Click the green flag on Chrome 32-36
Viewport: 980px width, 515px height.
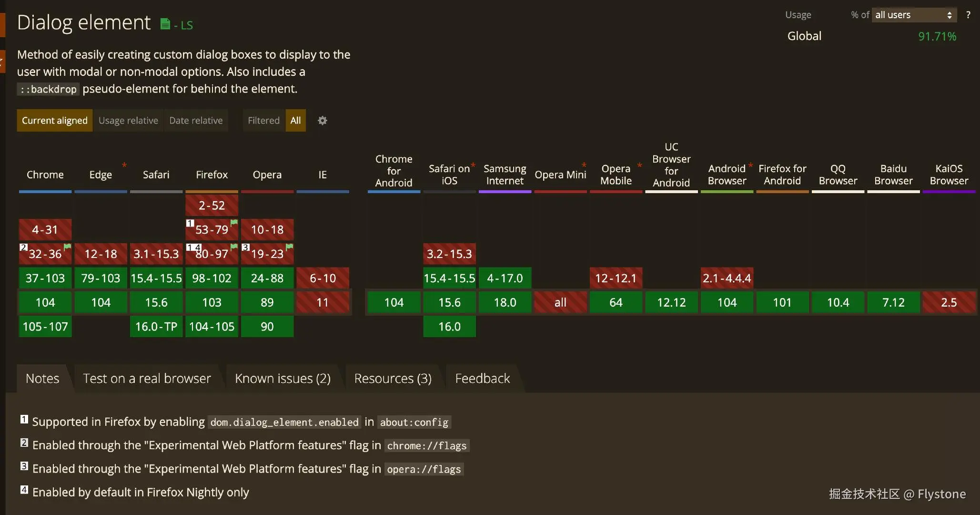pyautogui.click(x=68, y=247)
